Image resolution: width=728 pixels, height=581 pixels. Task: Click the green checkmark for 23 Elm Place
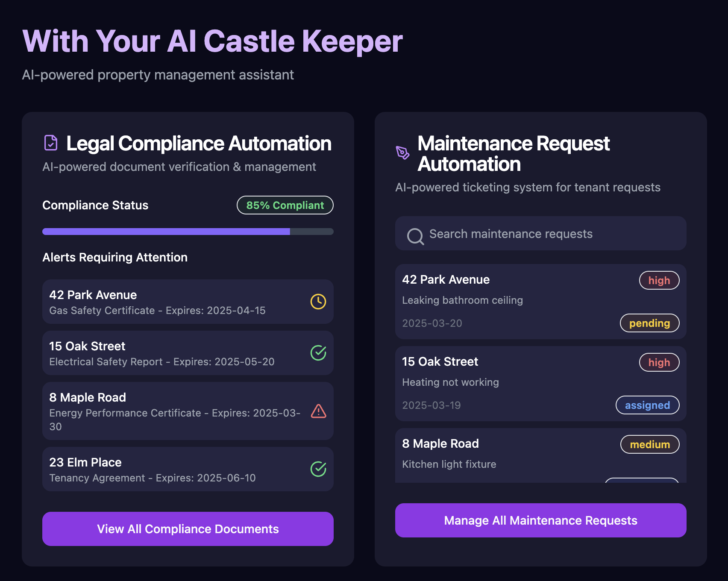pos(317,469)
